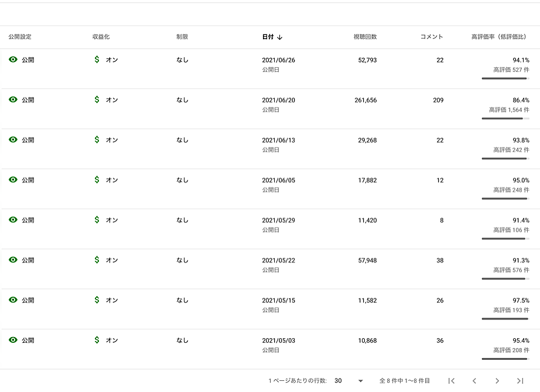Viewport: 540px width, 392px height.
Task: Go to previous page arrow
Action: point(474,381)
